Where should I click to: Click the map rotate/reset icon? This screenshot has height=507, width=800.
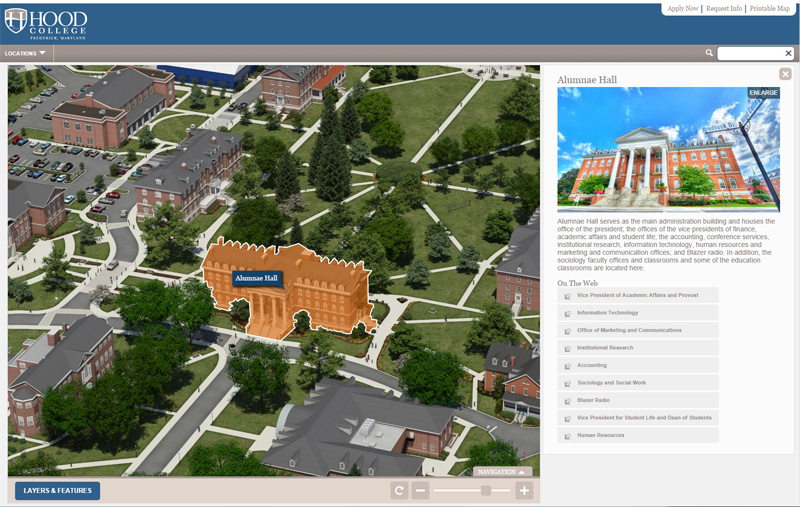[x=400, y=490]
